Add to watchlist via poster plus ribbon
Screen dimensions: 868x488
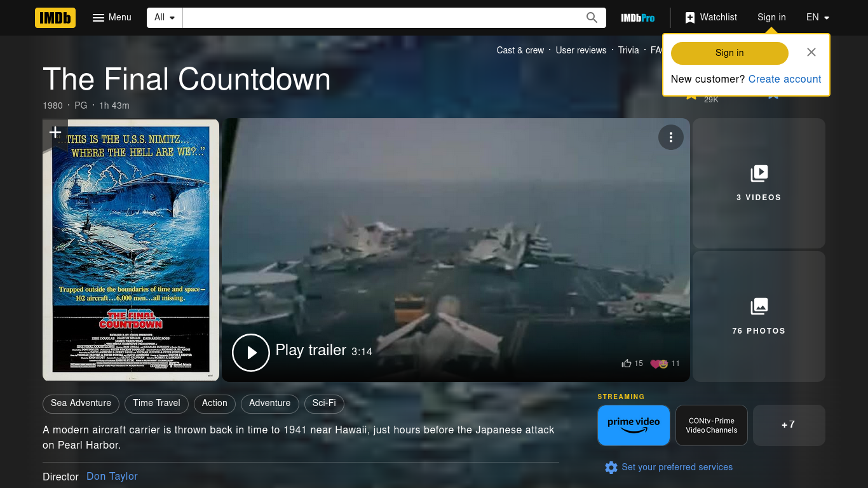[55, 132]
